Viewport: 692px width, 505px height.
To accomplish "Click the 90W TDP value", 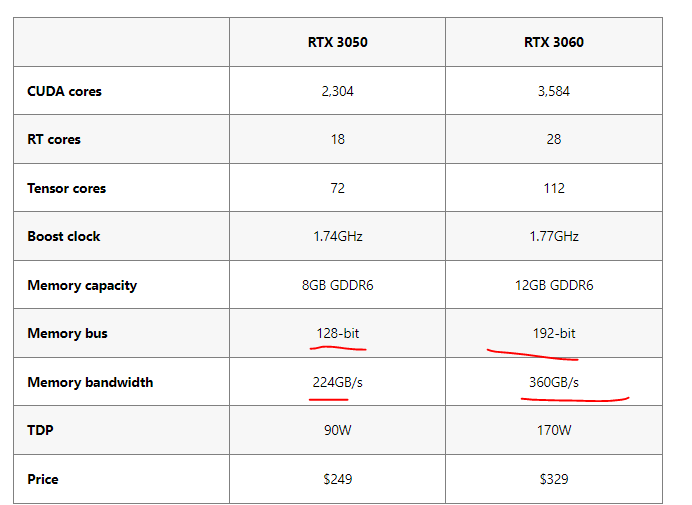I will click(x=338, y=430).
